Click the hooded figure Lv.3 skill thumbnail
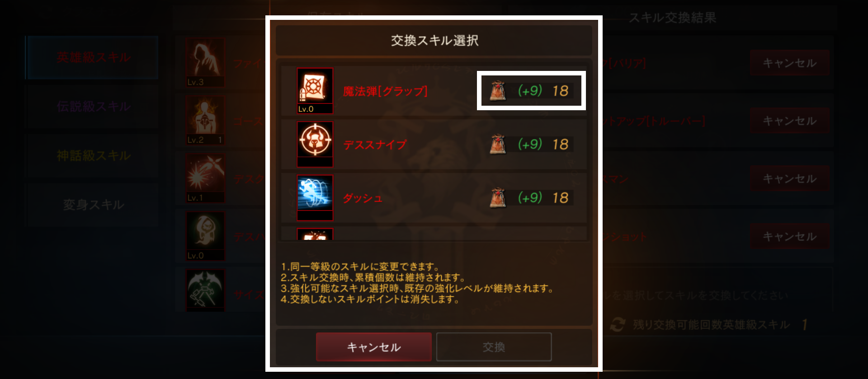Image resolution: width=868 pixels, height=379 pixels. tap(205, 62)
